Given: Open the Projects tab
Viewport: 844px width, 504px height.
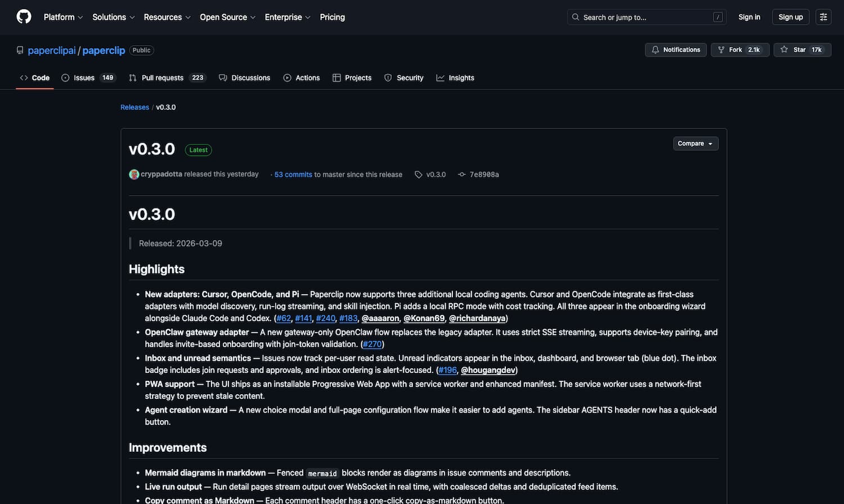Looking at the screenshot, I should click(x=352, y=78).
